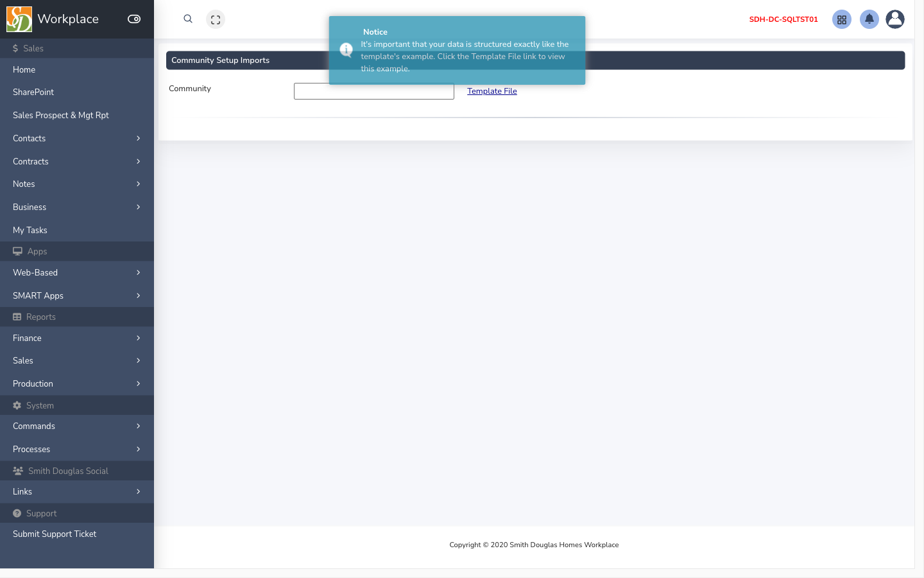Click the Community input field
The image size is (924, 578).
point(374,91)
